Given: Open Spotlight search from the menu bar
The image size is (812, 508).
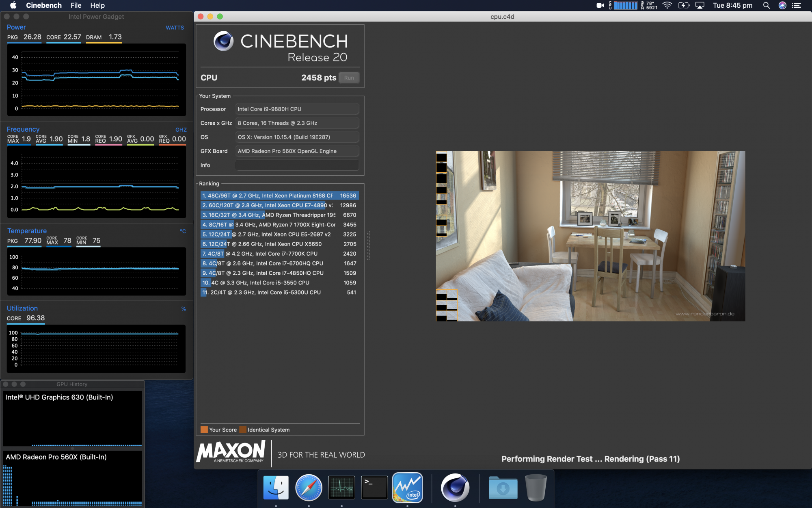Looking at the screenshot, I should (x=767, y=5).
